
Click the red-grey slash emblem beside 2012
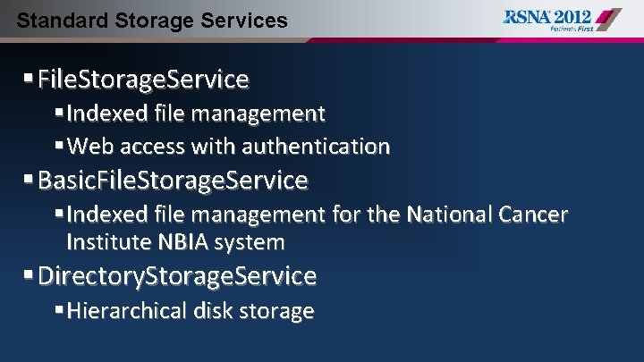(609, 20)
